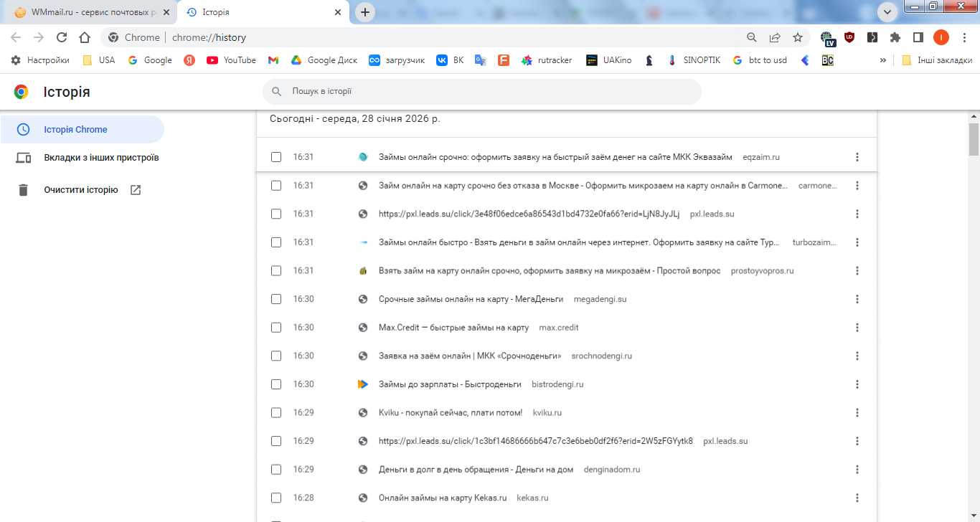Check the turbozaim entry checkbox

276,242
